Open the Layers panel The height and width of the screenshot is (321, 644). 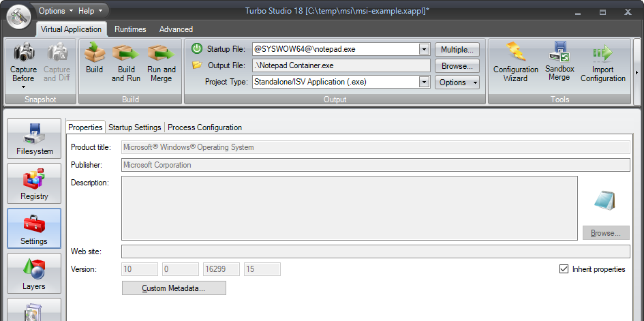[34, 273]
